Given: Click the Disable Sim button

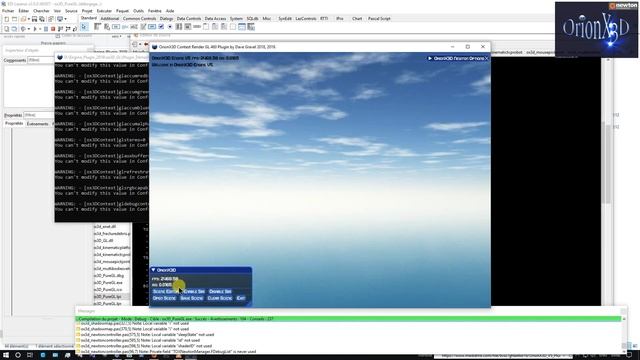Looking at the screenshot, I should point(220,291).
